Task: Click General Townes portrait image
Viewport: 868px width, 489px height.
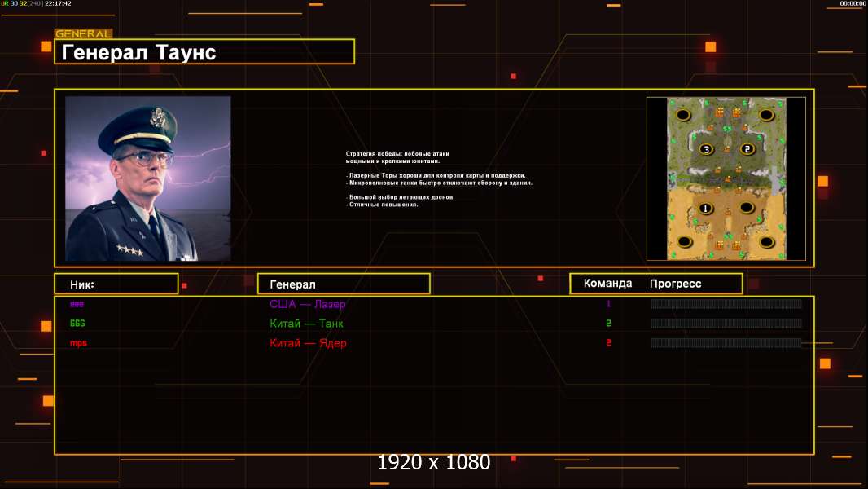Action: pyautogui.click(x=147, y=178)
